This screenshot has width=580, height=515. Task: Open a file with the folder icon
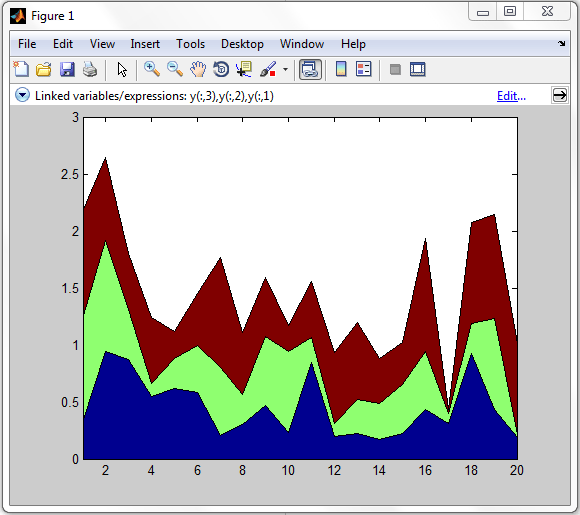(44, 69)
